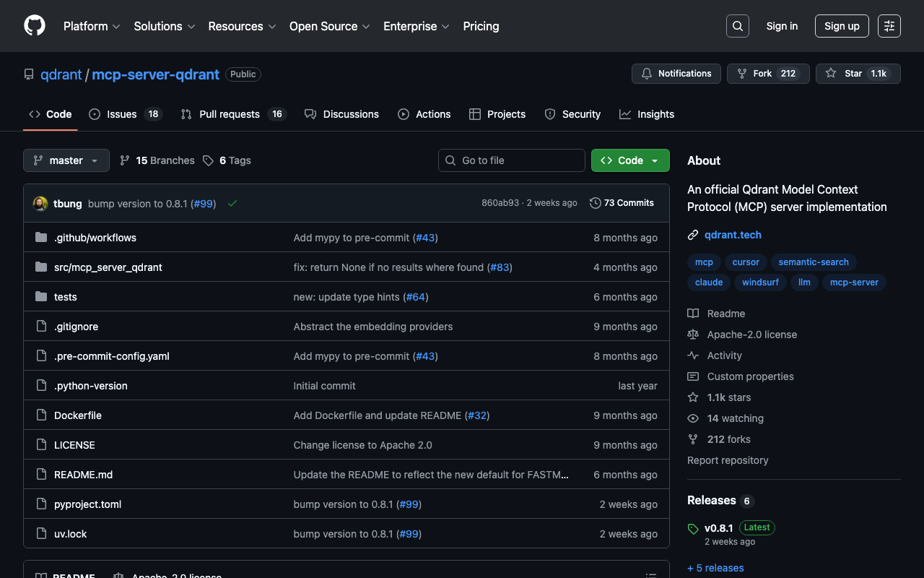Viewport: 924px width, 578px height.
Task: Click the green check status icon
Action: [232, 204]
